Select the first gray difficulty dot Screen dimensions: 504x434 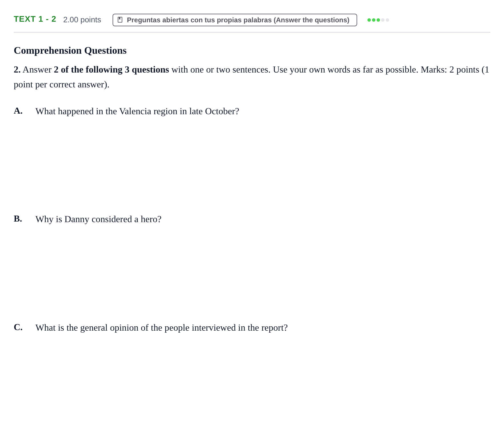(x=383, y=20)
